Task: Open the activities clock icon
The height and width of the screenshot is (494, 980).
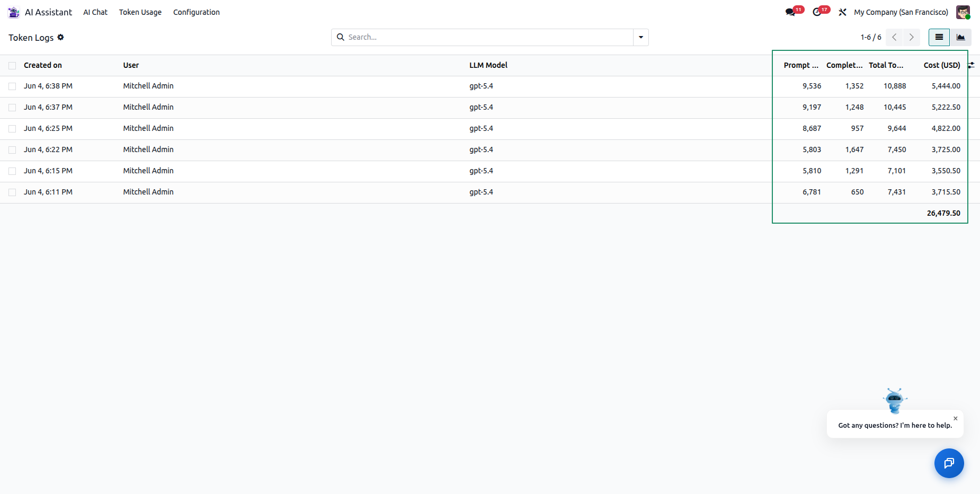Action: (817, 12)
